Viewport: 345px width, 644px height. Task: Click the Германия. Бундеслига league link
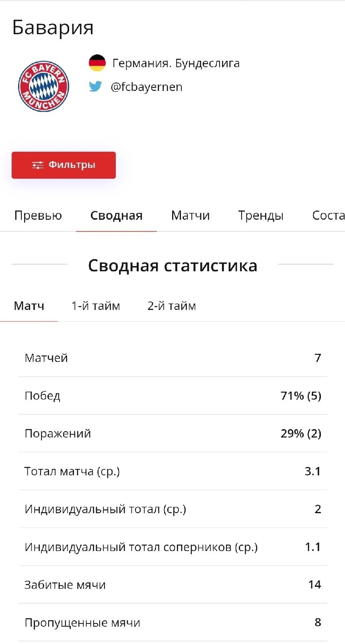[176, 63]
